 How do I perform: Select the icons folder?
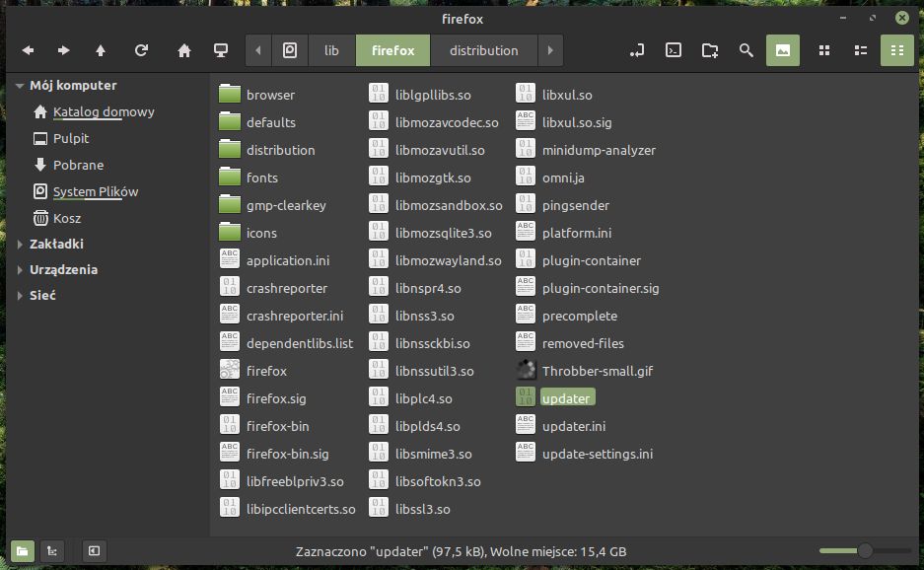[x=248, y=233]
